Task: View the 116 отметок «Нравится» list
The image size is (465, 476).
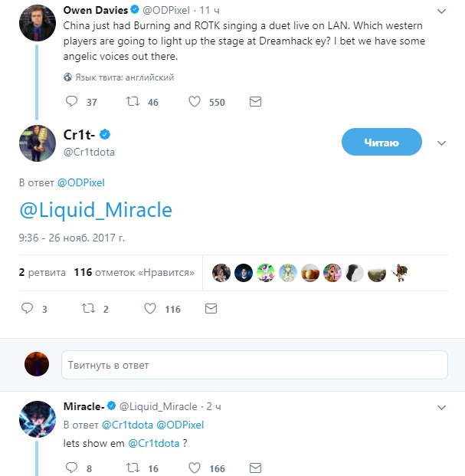Action: click(x=134, y=272)
